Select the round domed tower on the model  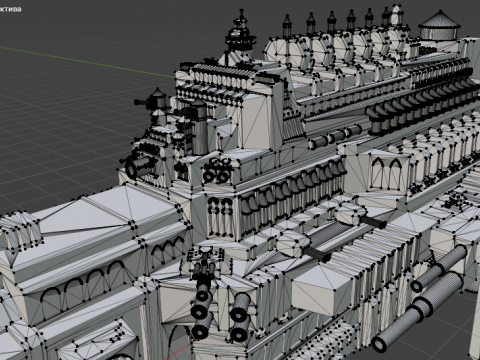click(x=439, y=26)
